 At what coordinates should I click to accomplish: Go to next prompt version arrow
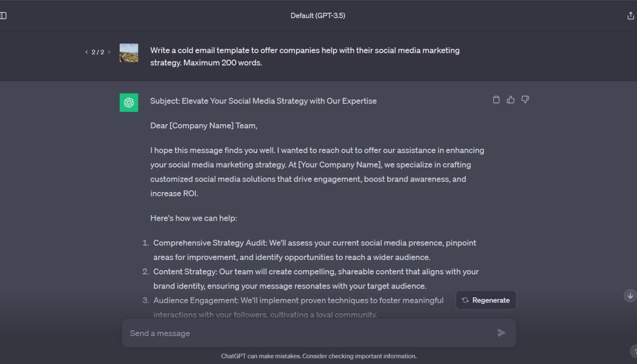(109, 52)
